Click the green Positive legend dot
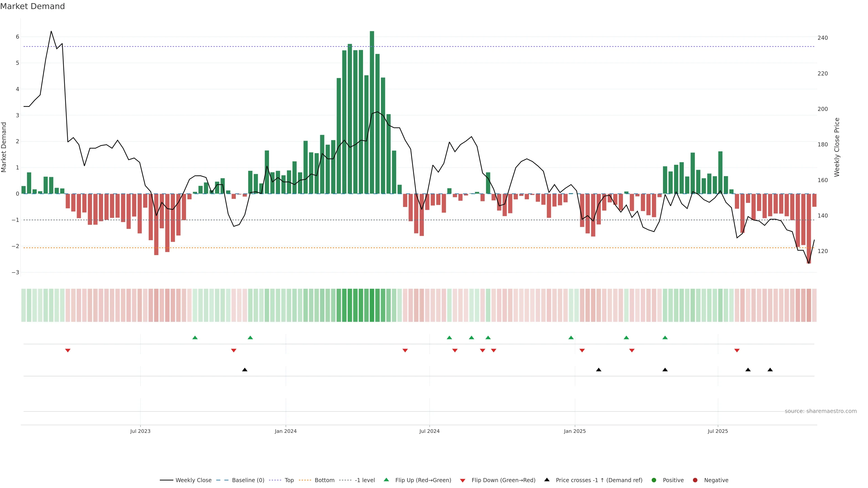 coord(654,480)
